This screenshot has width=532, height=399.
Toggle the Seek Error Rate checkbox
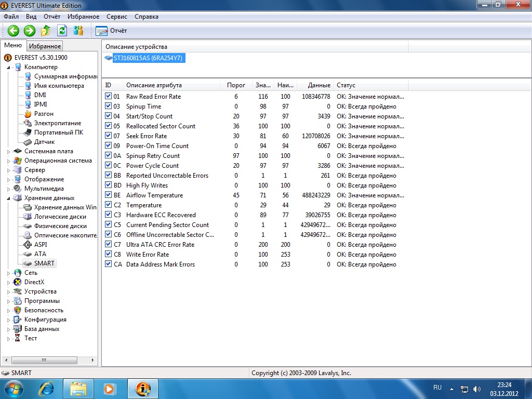pyautogui.click(x=108, y=136)
